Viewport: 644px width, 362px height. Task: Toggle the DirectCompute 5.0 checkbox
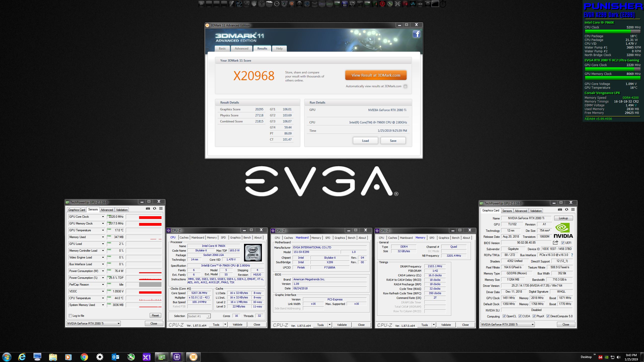[x=548, y=316]
